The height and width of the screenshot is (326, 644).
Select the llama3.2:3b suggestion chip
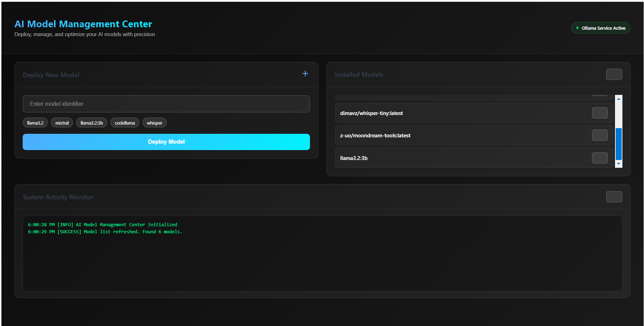(92, 123)
